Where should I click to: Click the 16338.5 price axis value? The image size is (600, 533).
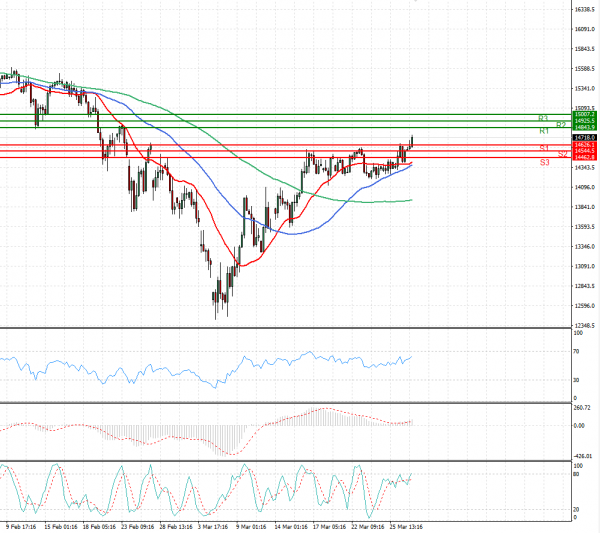coord(585,9)
